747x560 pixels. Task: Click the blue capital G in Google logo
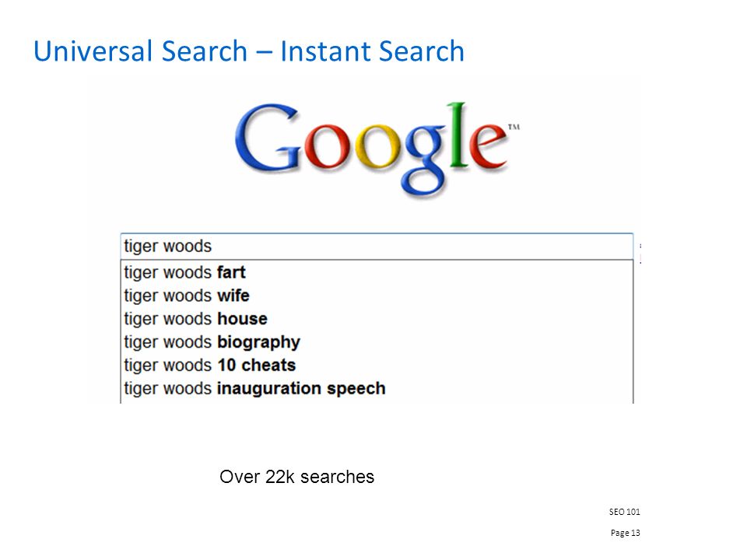267,138
